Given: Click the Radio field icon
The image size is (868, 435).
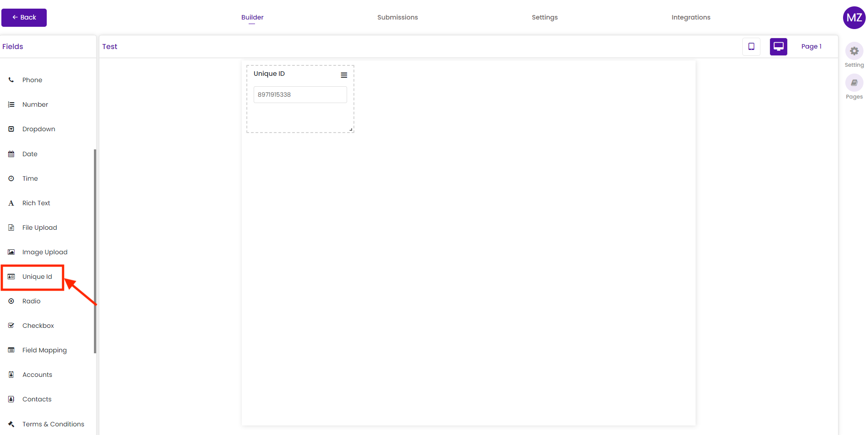Looking at the screenshot, I should click(11, 301).
